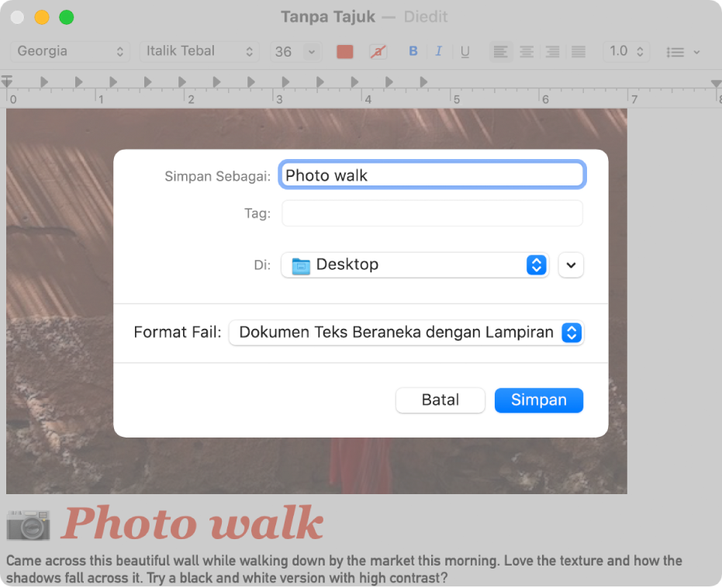
Task: Click the Batal button to cancel
Action: [x=440, y=400]
